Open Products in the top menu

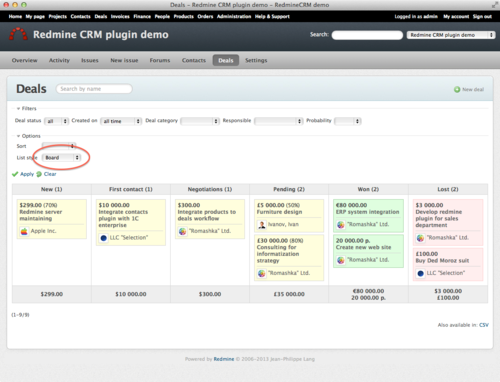pyautogui.click(x=183, y=16)
